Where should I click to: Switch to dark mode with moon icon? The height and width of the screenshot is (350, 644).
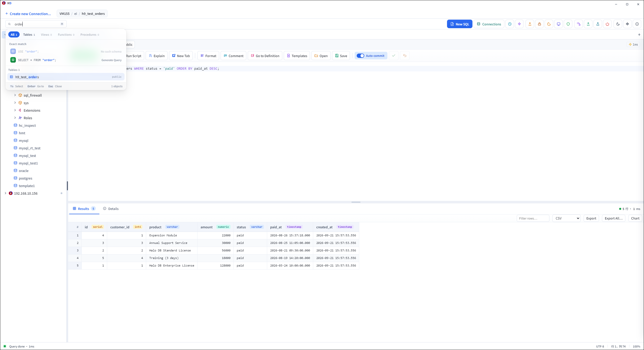click(618, 24)
